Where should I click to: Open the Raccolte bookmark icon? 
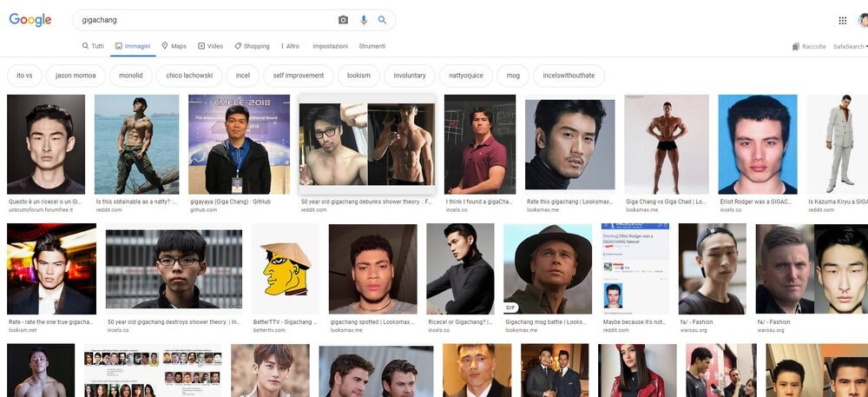(795, 47)
